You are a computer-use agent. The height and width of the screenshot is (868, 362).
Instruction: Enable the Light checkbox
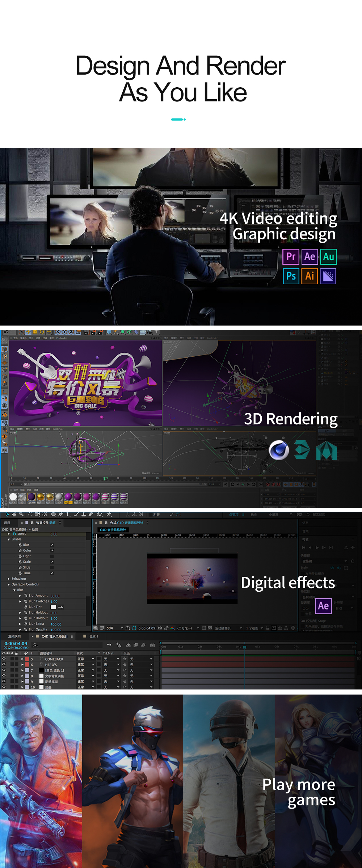(52, 556)
